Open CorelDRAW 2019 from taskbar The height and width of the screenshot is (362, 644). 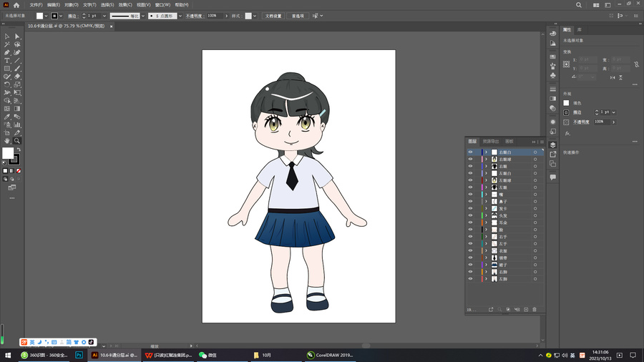click(x=330, y=355)
